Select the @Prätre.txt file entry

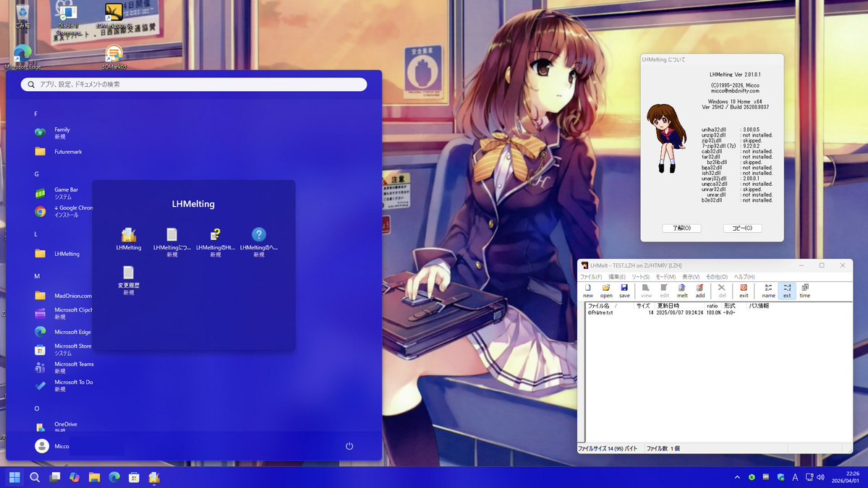(x=600, y=313)
